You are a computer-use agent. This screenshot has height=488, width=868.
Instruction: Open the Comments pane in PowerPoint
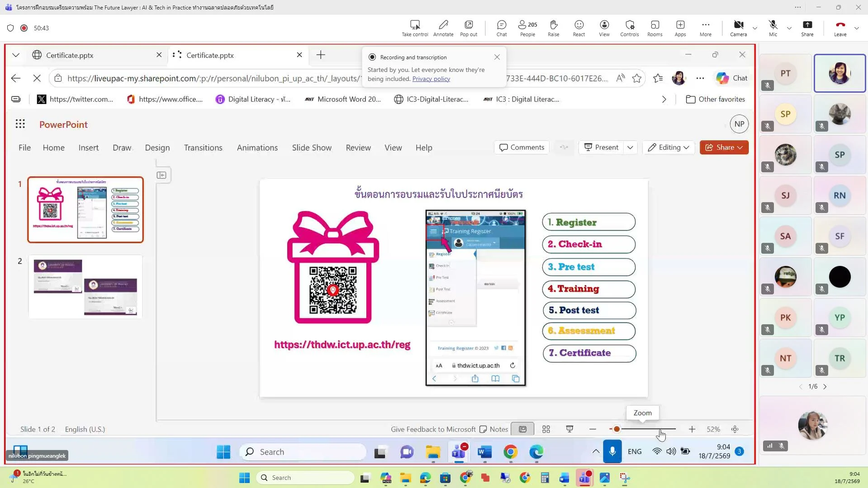tap(522, 147)
